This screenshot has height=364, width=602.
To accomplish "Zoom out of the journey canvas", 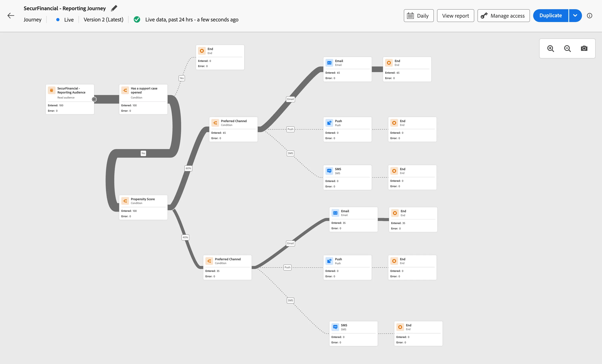I will [x=567, y=48].
